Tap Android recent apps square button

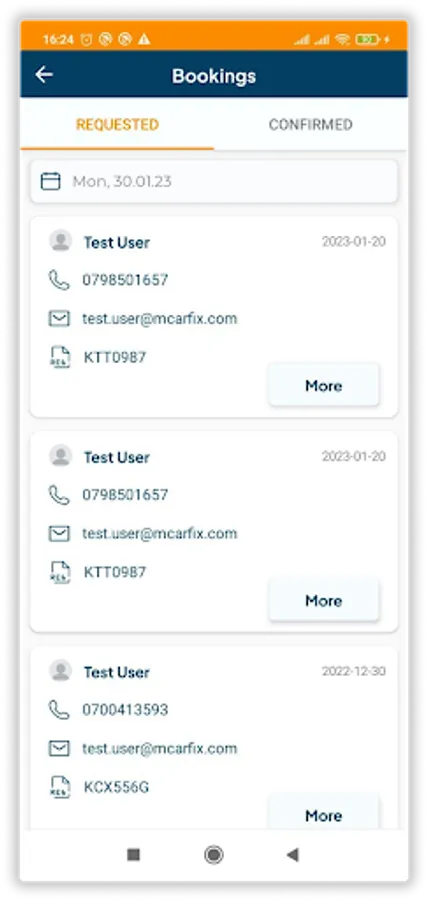134,855
